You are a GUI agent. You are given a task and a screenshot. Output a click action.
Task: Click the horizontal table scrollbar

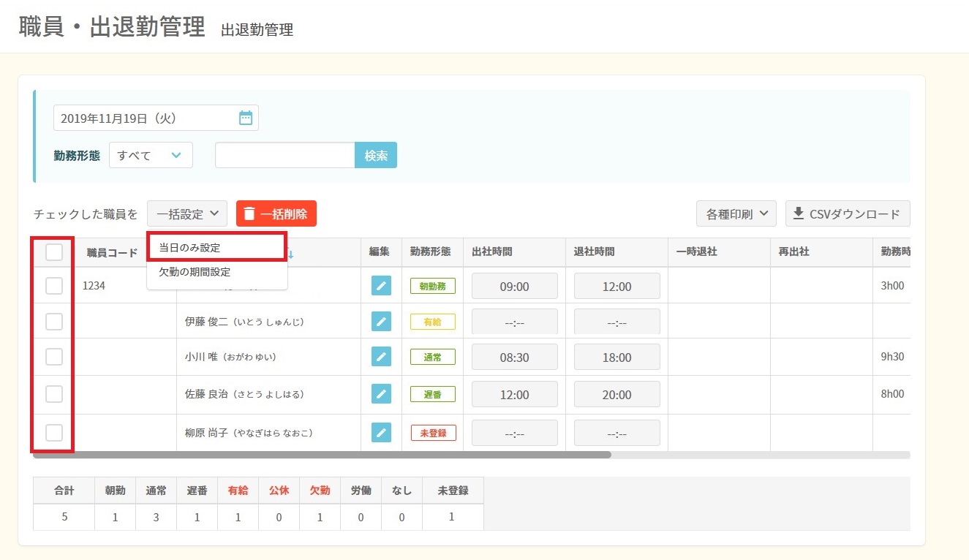point(322,455)
